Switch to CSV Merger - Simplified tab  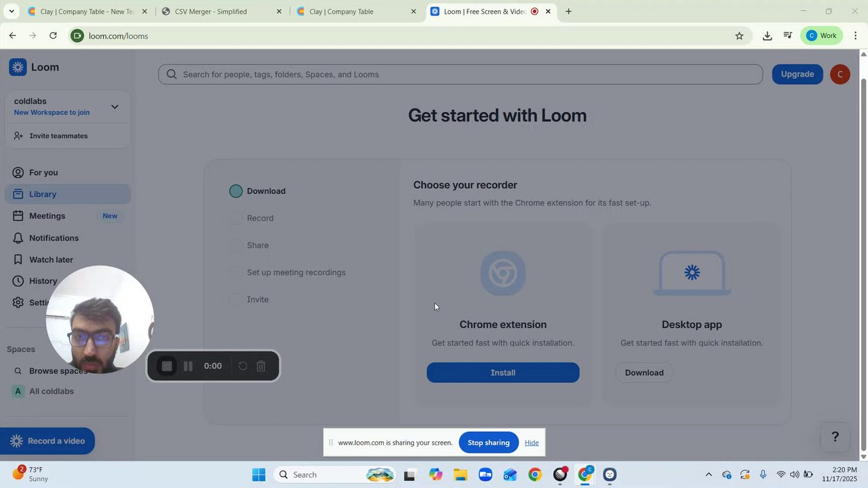(x=221, y=12)
